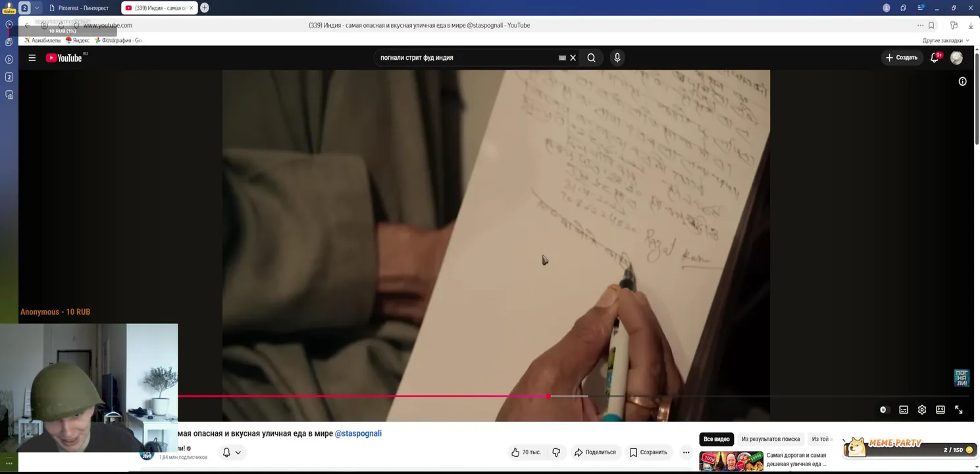Expand subscription notification bell dropdown
This screenshot has height=474, width=980.
click(x=232, y=452)
